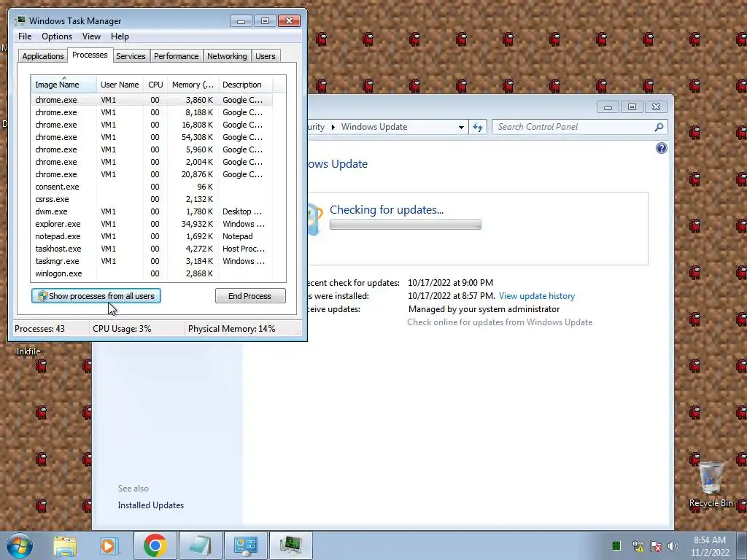Switch to the Applications tab
The height and width of the screenshot is (560, 747).
(43, 56)
